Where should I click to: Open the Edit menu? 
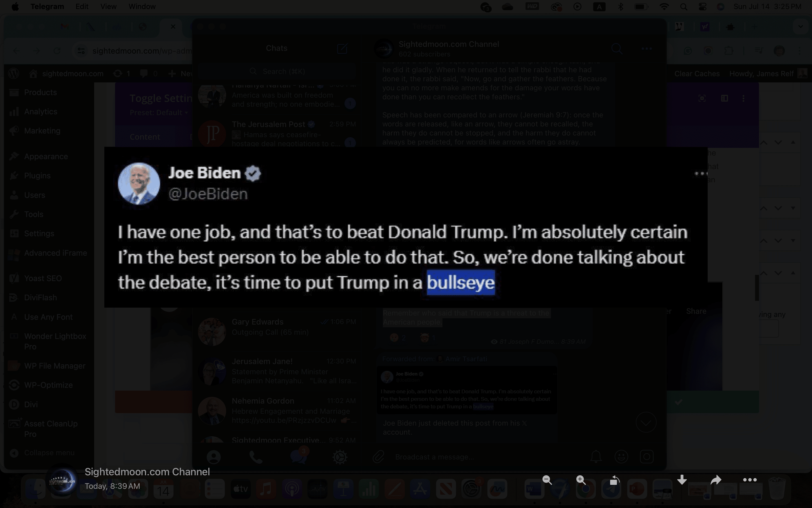(x=82, y=6)
